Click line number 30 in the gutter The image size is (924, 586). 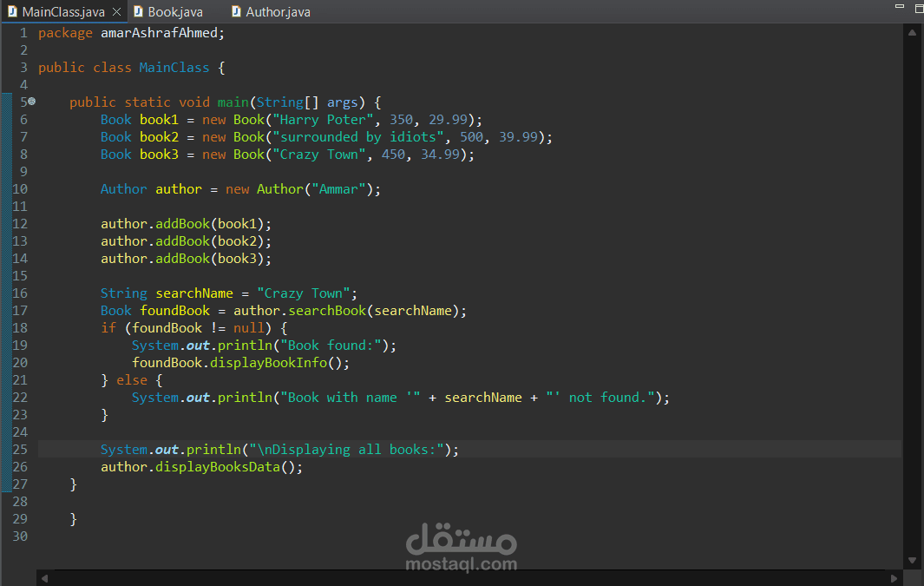(19, 537)
